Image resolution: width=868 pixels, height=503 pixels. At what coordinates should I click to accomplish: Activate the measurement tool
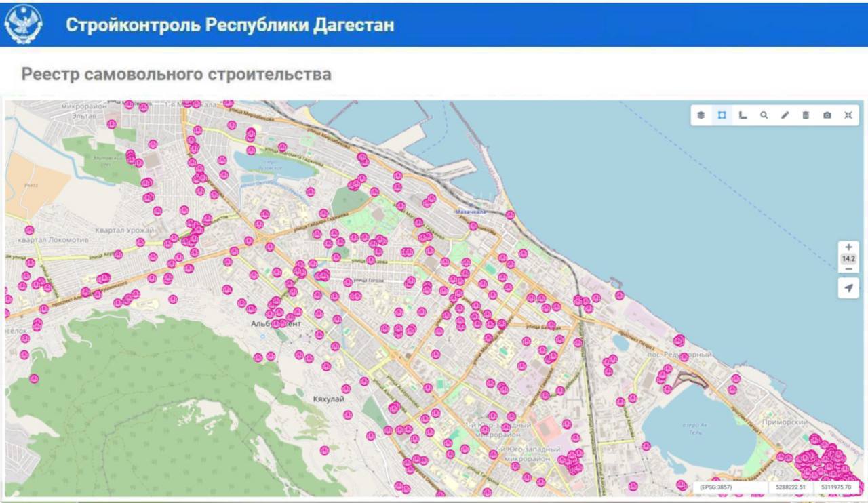coord(743,115)
